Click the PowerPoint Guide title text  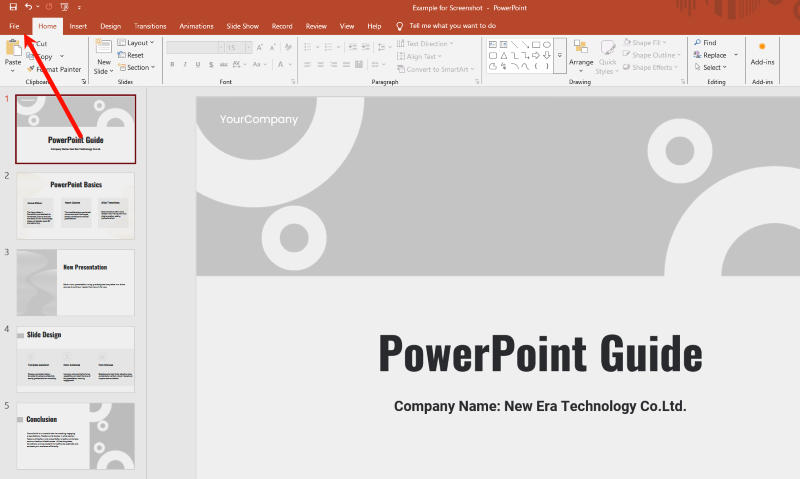point(540,353)
